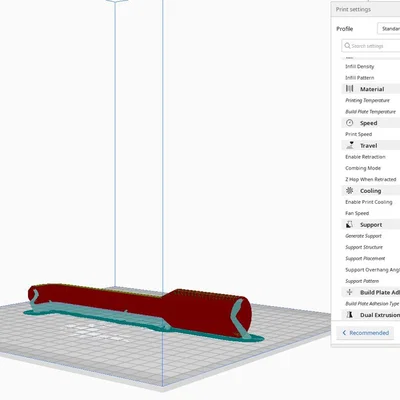The height and width of the screenshot is (400, 400).
Task: Click the Dual Extrusion icon
Action: click(349, 314)
